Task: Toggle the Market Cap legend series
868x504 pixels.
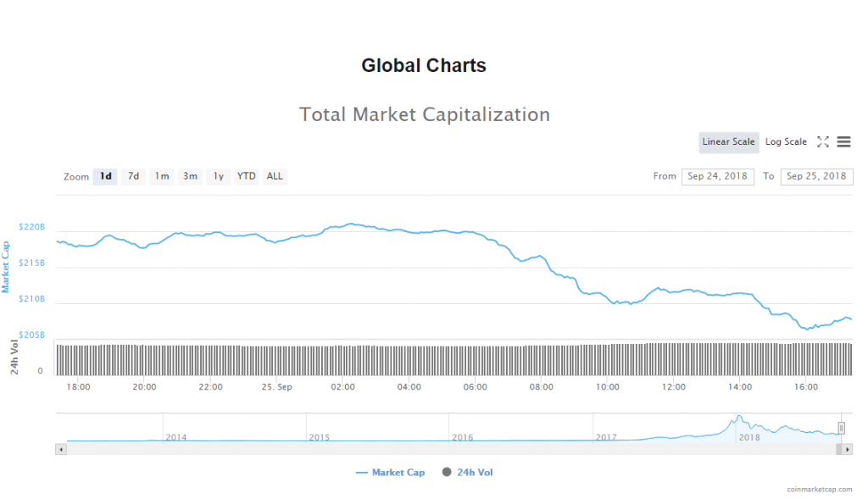Action: pos(391,473)
